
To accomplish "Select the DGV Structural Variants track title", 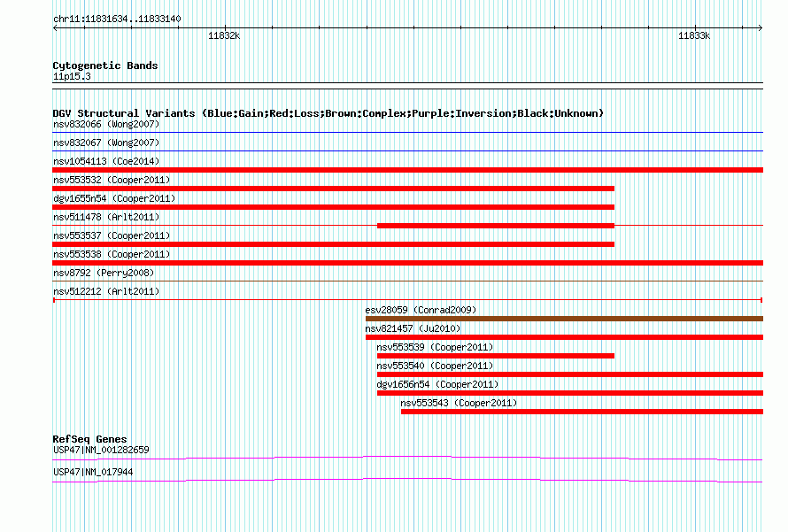I will point(328,113).
